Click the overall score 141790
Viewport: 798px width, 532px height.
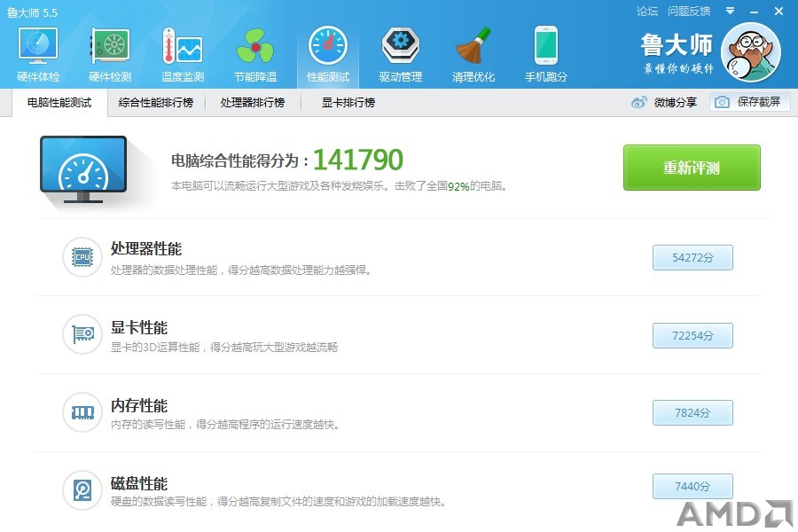pos(358,160)
